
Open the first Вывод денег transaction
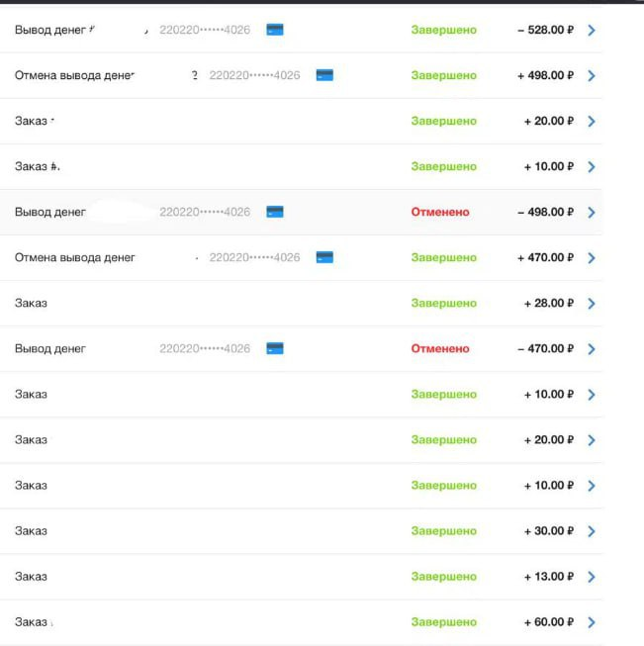point(50,30)
